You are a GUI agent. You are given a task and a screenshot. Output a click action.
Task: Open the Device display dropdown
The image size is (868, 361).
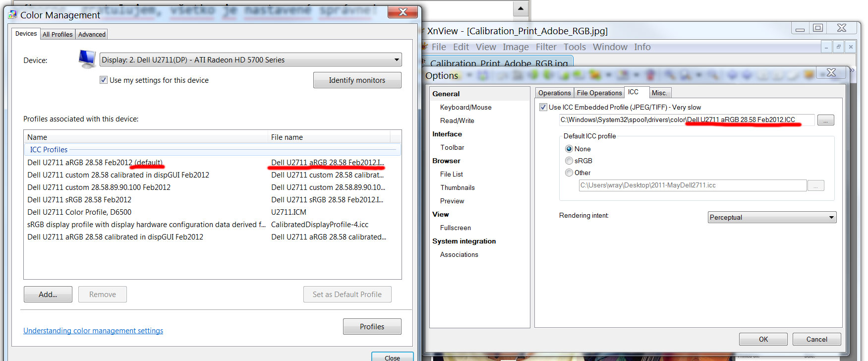396,60
